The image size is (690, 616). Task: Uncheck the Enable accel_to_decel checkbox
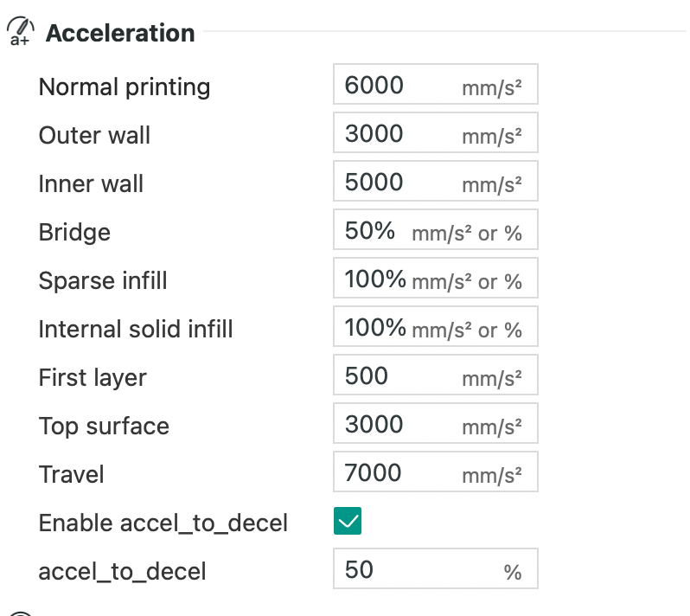348,521
